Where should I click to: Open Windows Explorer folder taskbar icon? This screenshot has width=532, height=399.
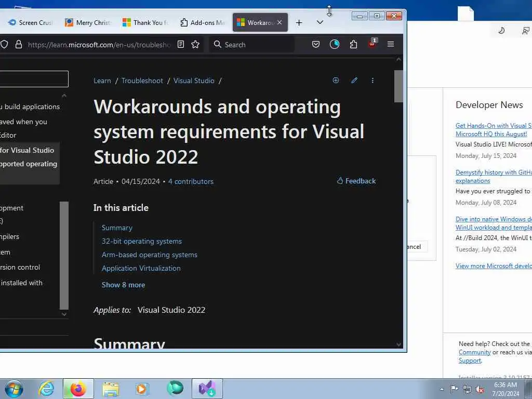[111, 389]
